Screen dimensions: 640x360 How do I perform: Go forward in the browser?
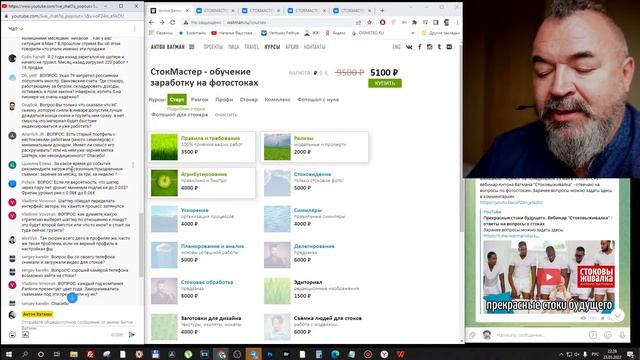click(162, 22)
